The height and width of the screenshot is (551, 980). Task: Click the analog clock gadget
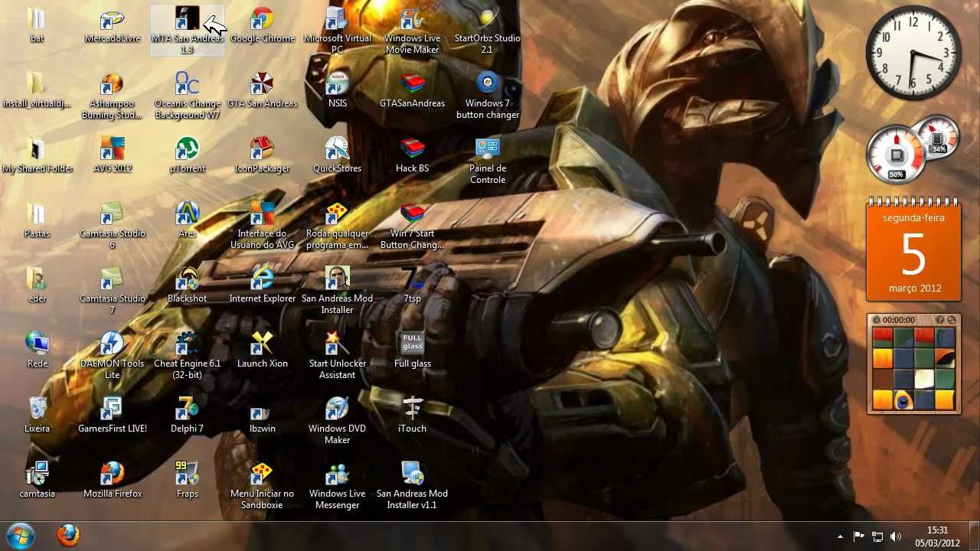click(913, 54)
